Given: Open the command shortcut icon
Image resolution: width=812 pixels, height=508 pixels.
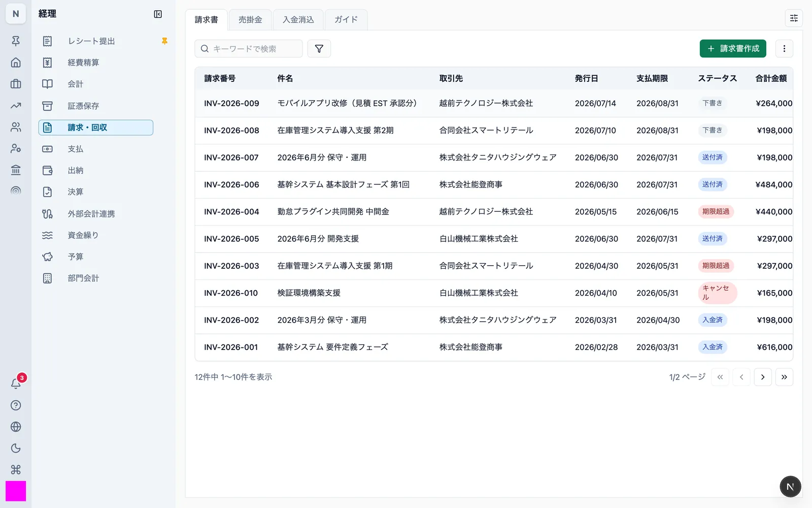Looking at the screenshot, I should (16, 469).
